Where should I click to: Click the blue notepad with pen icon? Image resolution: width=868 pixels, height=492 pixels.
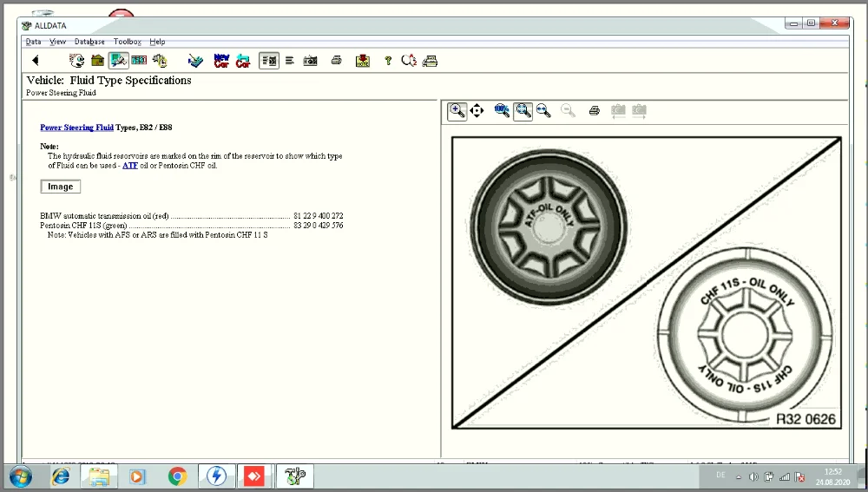pyautogui.click(x=195, y=61)
